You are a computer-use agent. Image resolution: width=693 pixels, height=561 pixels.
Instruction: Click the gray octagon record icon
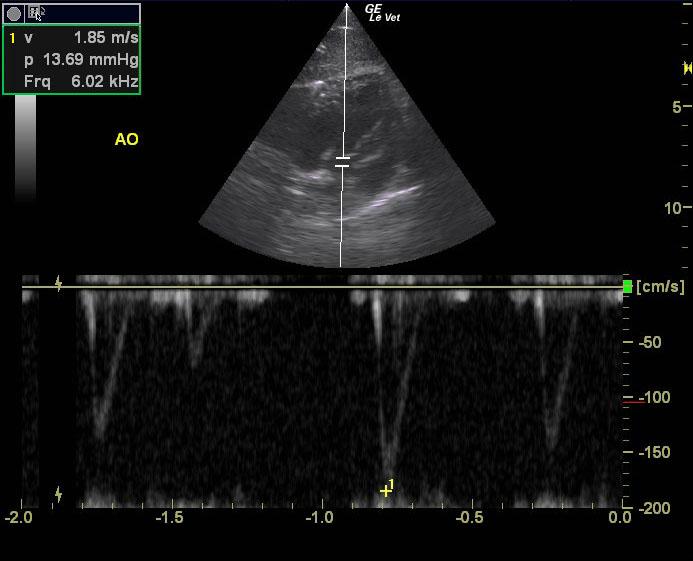click(x=14, y=14)
